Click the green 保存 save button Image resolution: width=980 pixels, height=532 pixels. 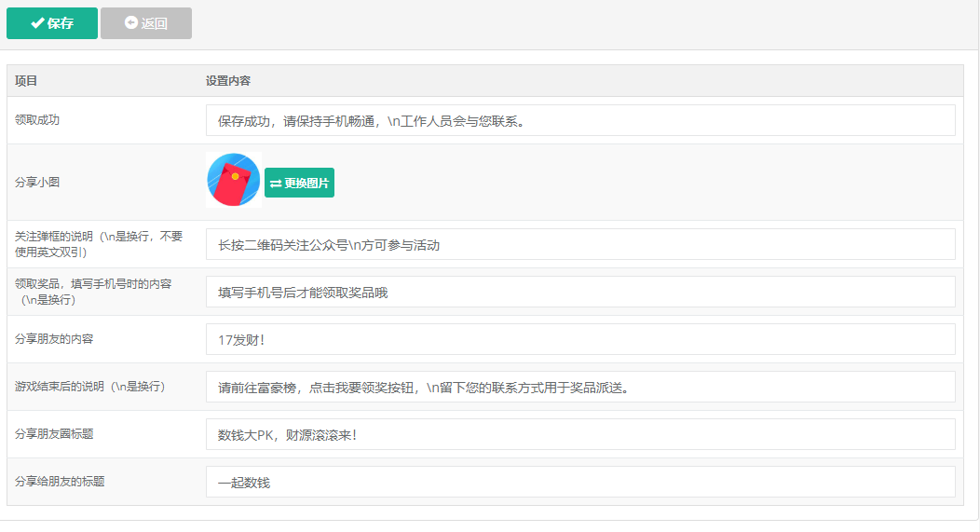point(52,23)
